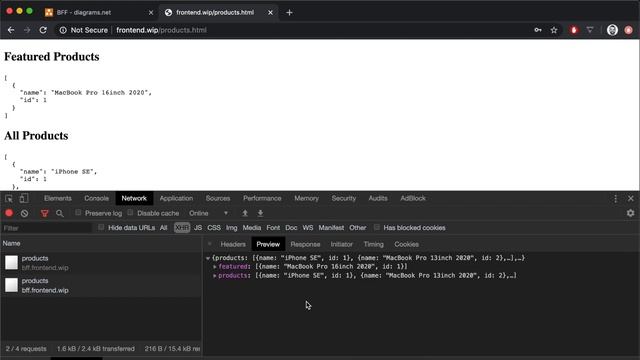Open the Chrome profile avatar
640x360 pixels.
coord(612,30)
